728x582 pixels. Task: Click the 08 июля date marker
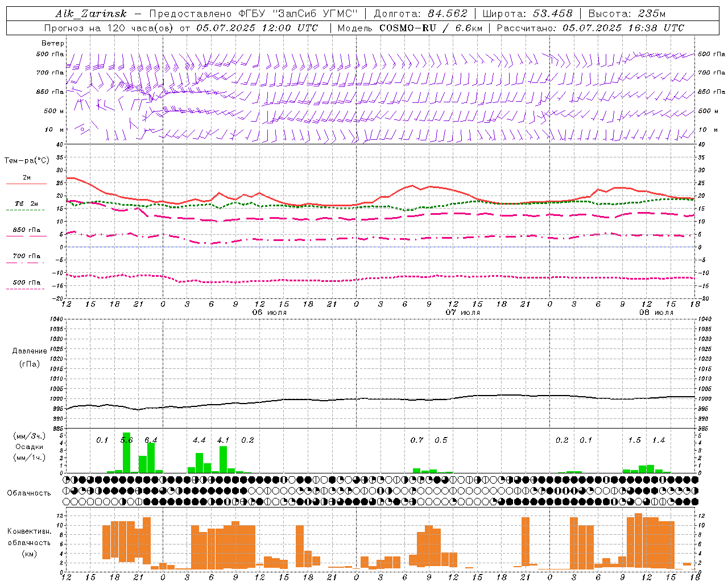656,313
